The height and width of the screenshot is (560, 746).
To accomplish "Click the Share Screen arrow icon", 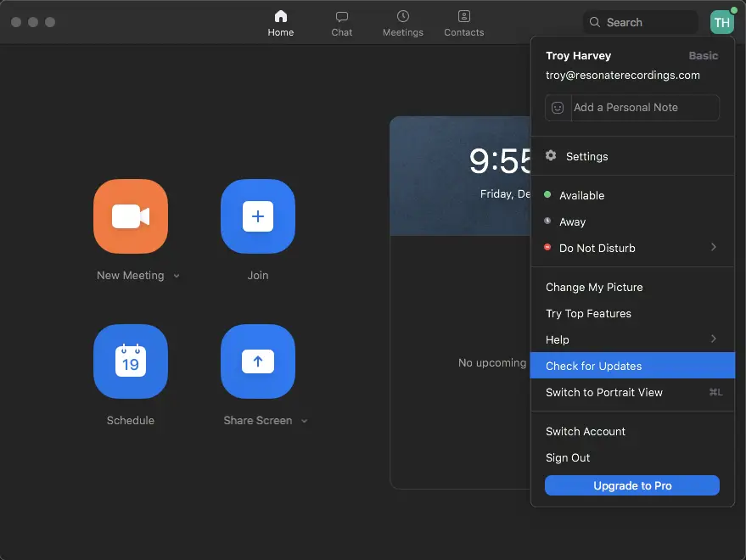I will [258, 361].
